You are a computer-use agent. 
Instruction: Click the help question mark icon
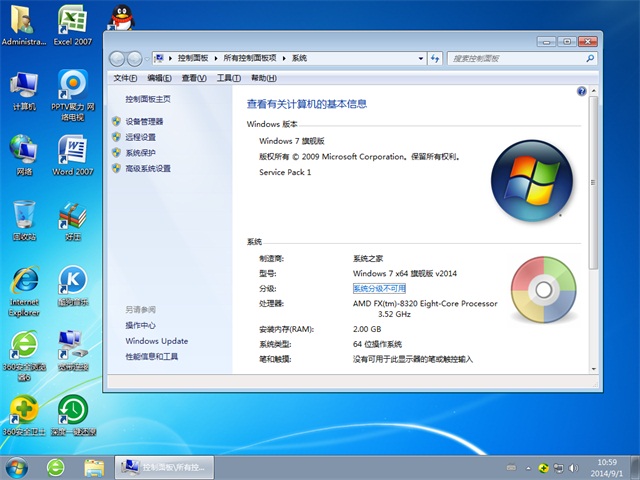pos(581,91)
